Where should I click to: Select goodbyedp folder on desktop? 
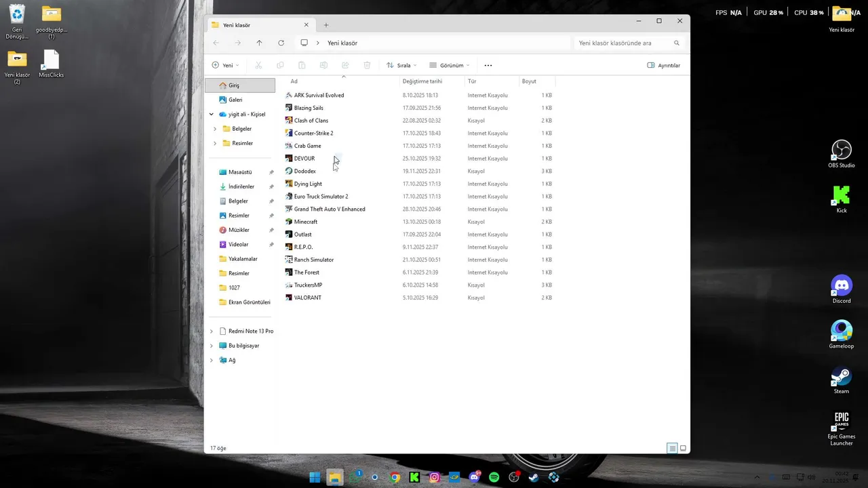click(52, 22)
